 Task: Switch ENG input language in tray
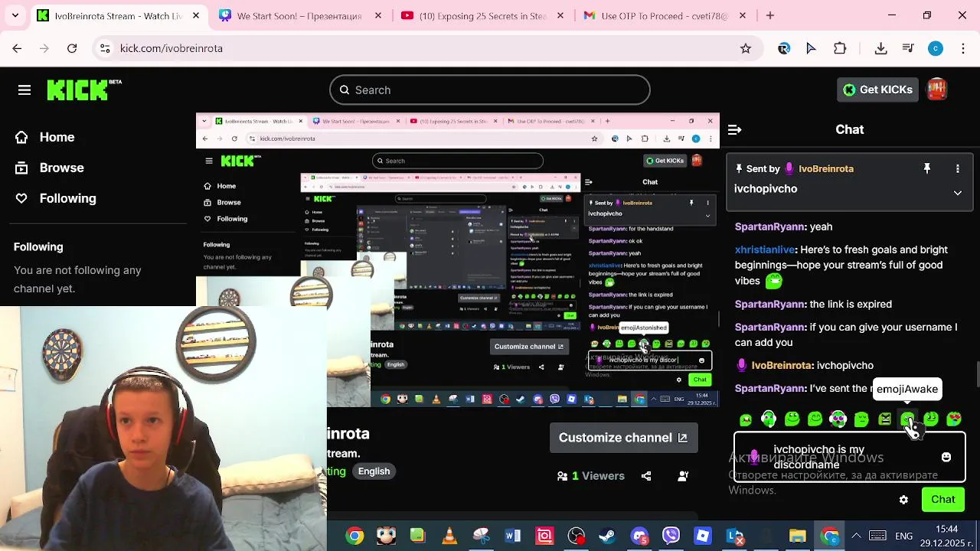click(903, 536)
